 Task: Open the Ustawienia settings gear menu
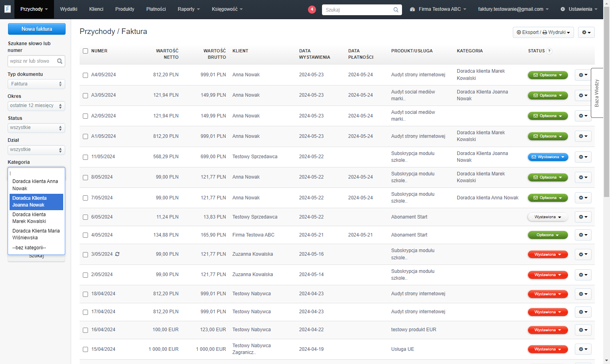[579, 9]
